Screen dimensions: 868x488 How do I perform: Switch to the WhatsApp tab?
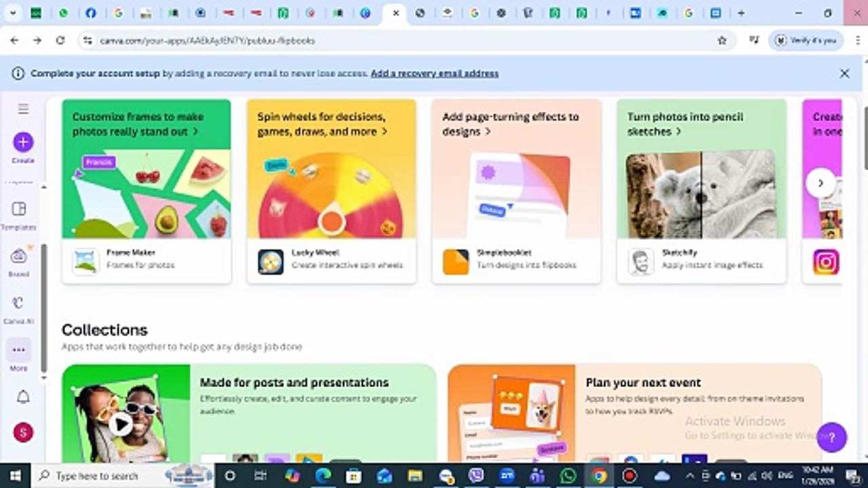[x=63, y=13]
